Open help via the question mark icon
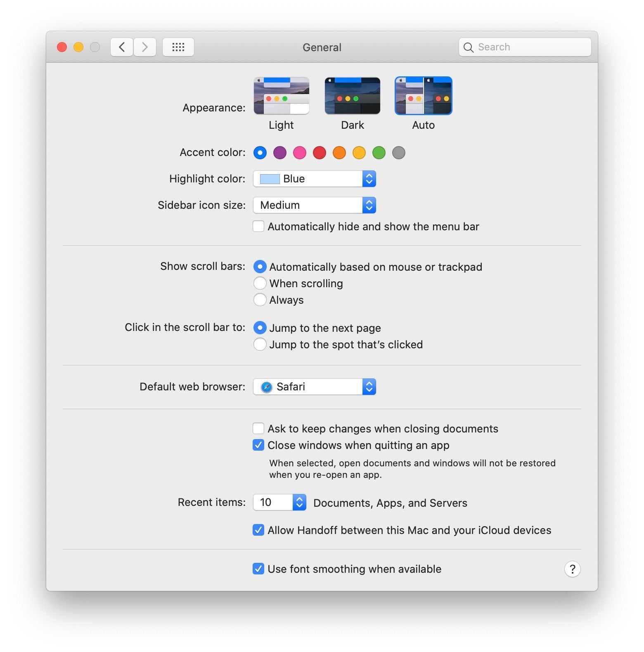Image resolution: width=644 pixels, height=652 pixels. click(572, 569)
